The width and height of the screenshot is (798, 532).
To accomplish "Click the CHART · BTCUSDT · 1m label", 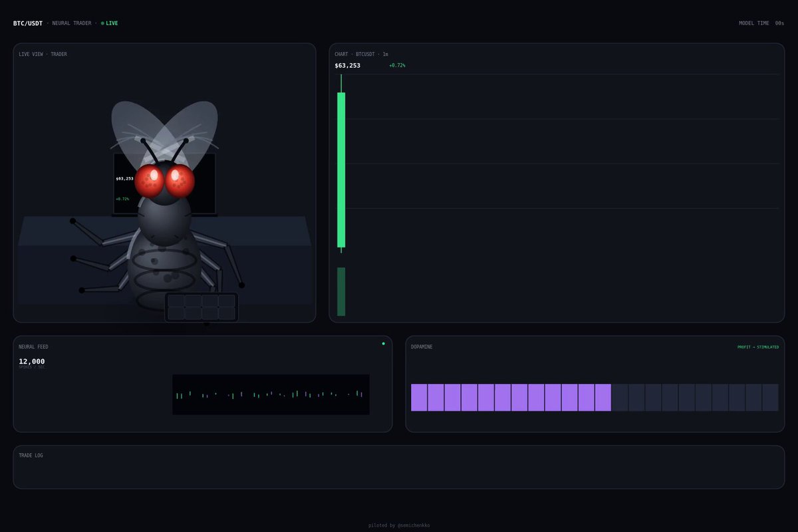I will pos(361,55).
